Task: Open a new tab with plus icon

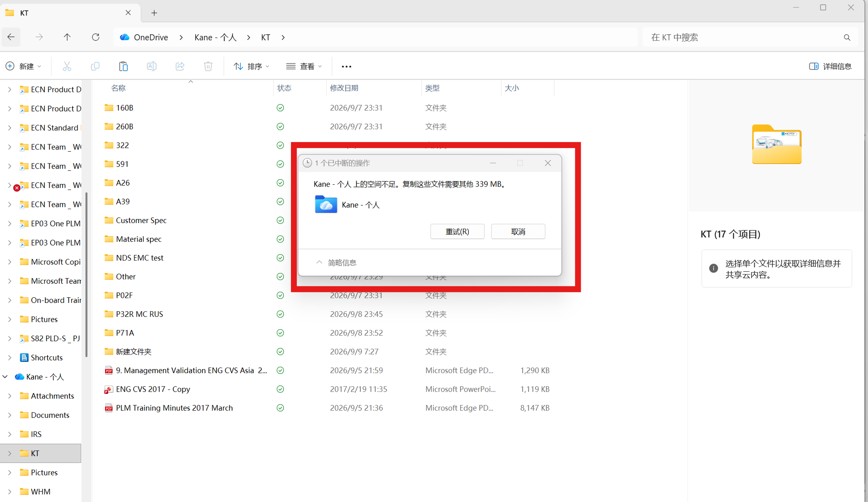Action: (x=154, y=13)
